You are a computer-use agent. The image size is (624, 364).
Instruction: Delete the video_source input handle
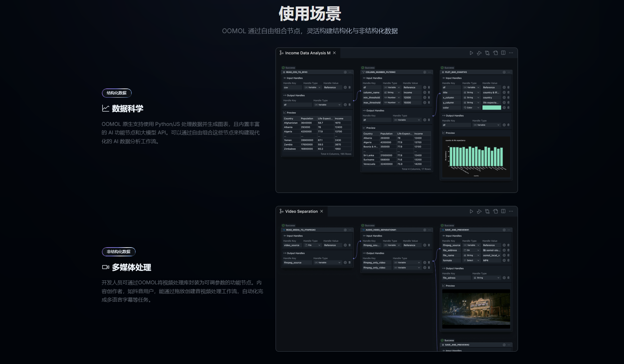[x=349, y=245]
